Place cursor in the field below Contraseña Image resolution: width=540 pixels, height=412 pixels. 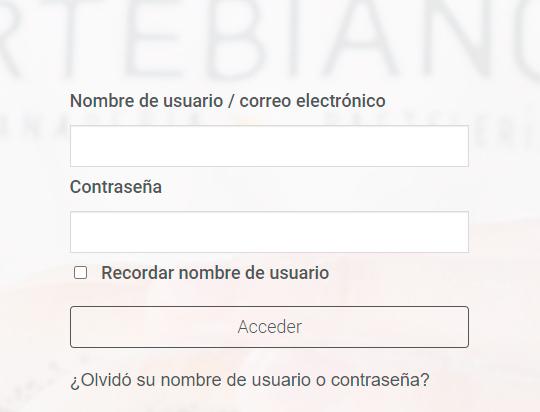[x=269, y=232]
